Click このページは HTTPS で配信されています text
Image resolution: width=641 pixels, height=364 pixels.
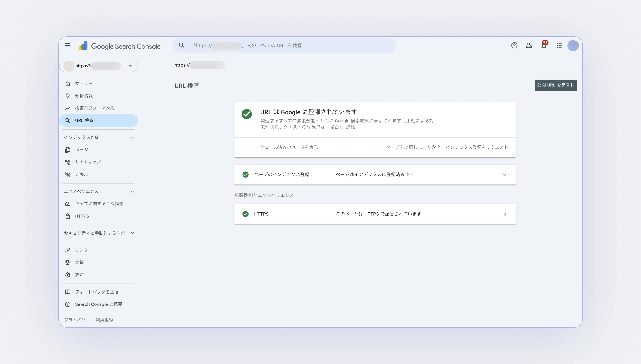[378, 214]
